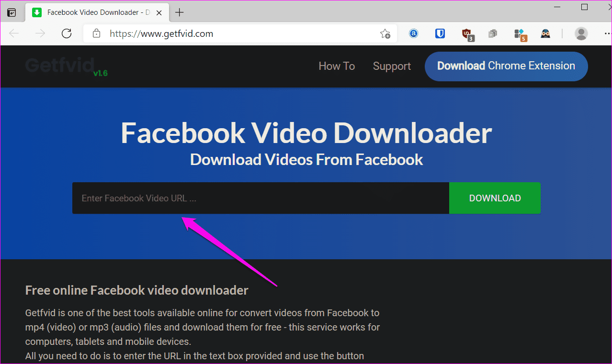Open the Amazon Assistant extension
612x364 pixels.
click(x=414, y=33)
